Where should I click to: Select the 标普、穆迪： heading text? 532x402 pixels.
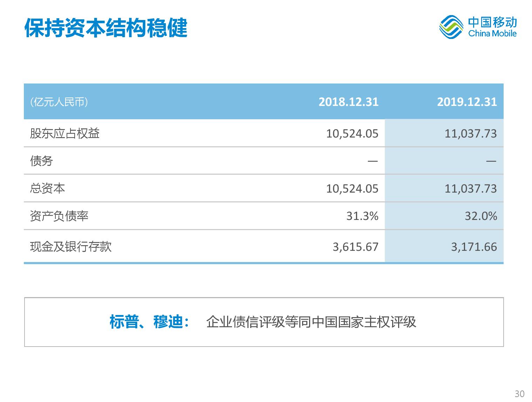[x=150, y=322]
